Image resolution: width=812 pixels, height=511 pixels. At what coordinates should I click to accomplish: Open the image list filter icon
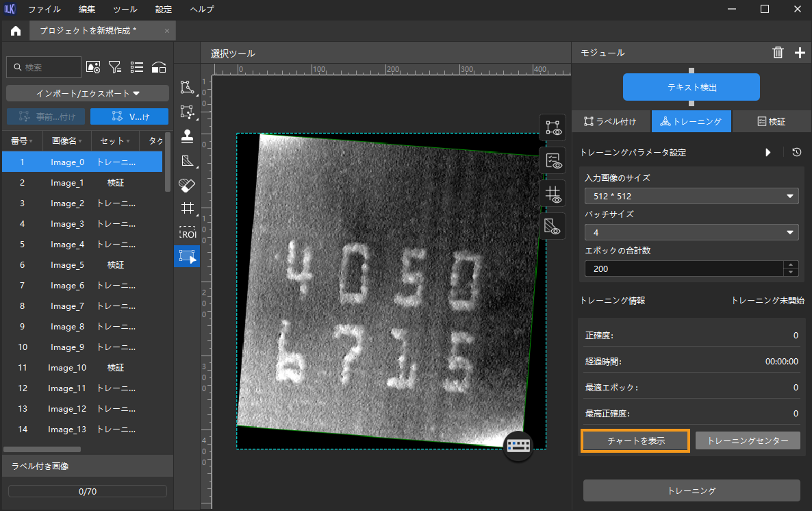pyautogui.click(x=115, y=67)
